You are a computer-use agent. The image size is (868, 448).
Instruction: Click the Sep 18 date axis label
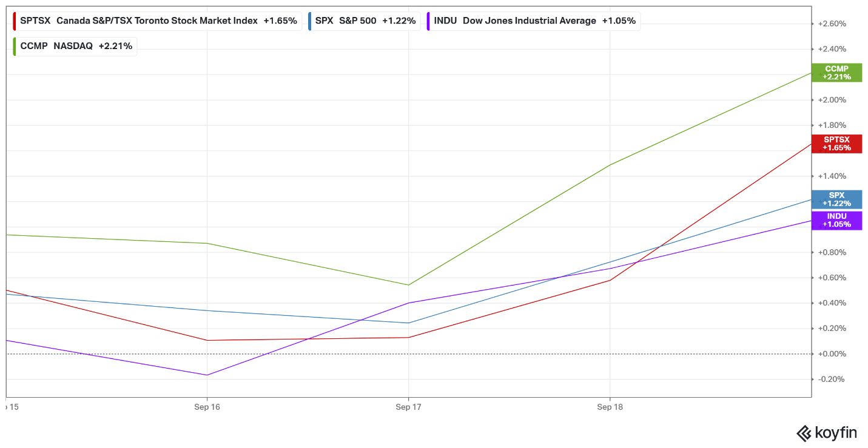click(610, 407)
